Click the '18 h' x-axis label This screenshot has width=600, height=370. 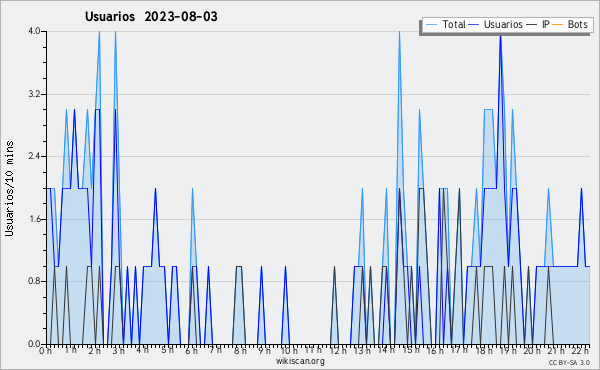coord(484,350)
